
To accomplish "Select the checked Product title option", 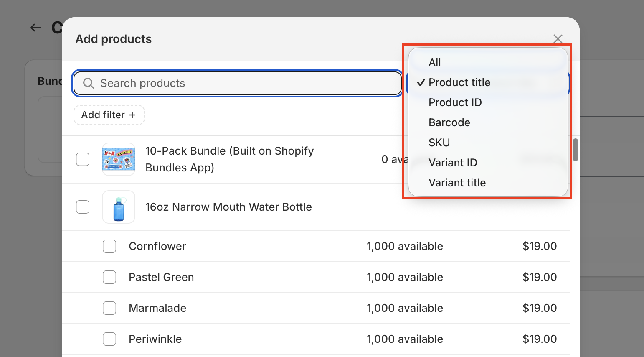I will tap(459, 82).
